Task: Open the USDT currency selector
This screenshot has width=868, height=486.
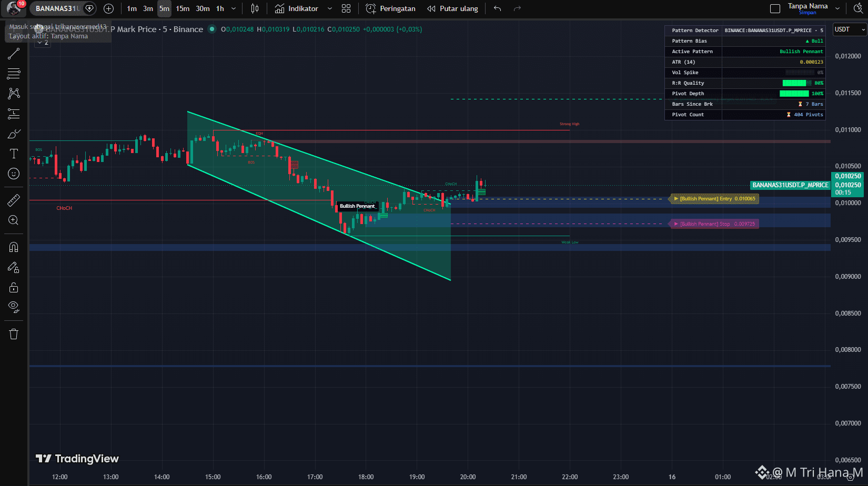Action: (x=849, y=29)
